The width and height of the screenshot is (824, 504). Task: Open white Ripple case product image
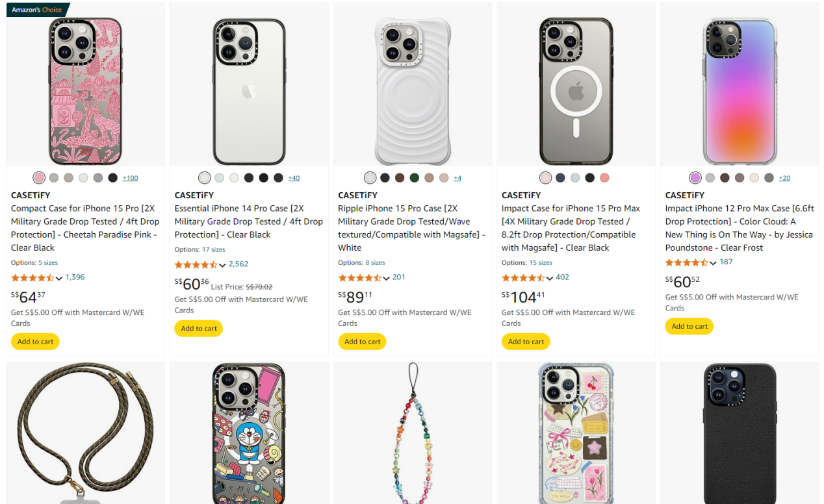click(x=413, y=91)
